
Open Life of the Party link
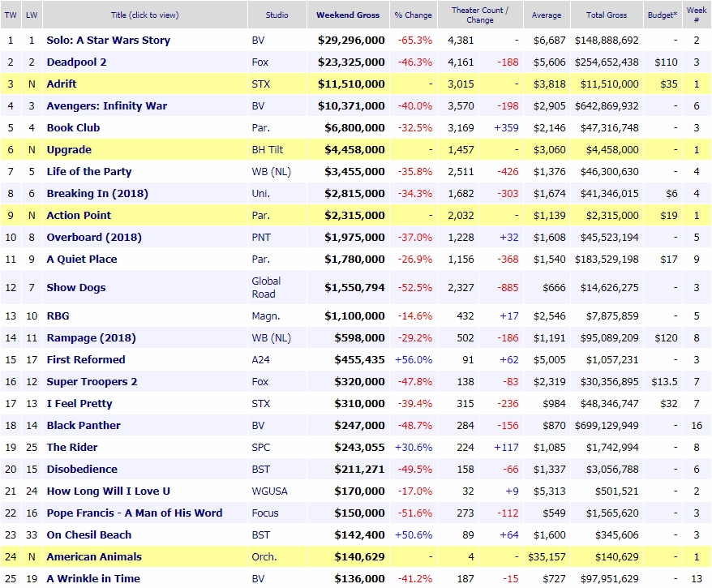pyautogui.click(x=89, y=172)
